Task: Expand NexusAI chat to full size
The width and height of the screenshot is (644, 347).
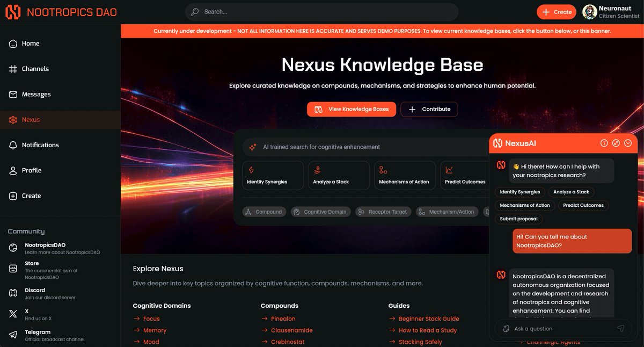Action: click(616, 143)
